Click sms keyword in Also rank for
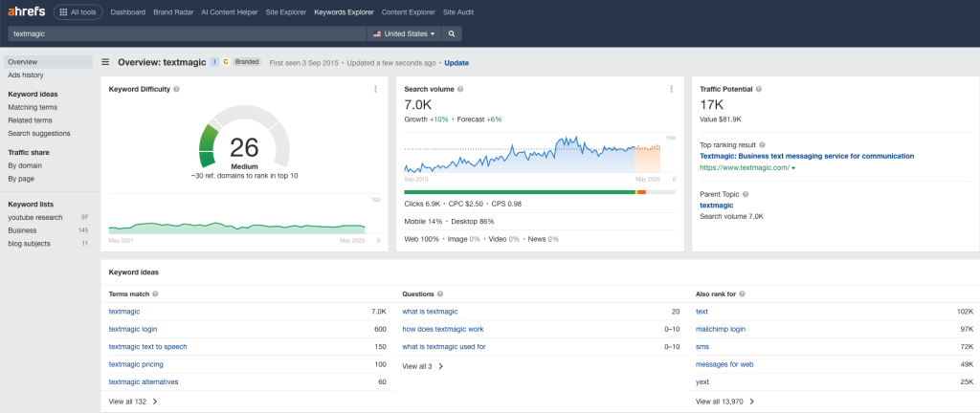This screenshot has width=980, height=413. coord(702,346)
